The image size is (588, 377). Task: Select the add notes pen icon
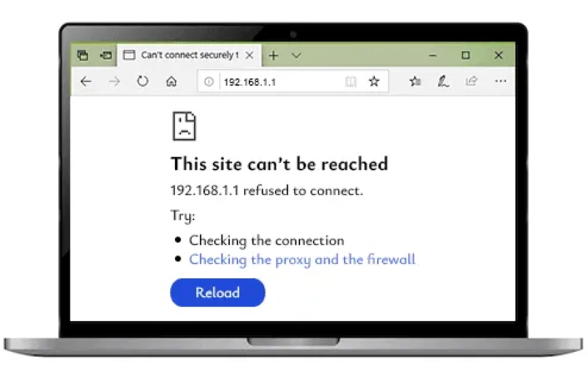[x=443, y=81]
